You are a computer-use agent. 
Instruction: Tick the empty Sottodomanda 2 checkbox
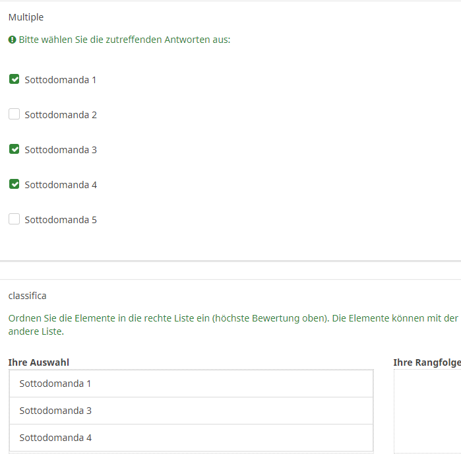click(14, 114)
